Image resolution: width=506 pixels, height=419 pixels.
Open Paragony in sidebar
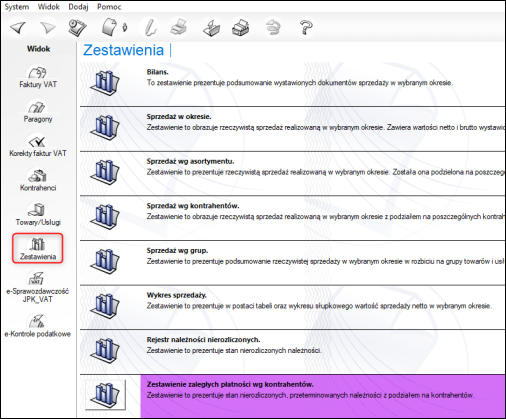tap(38, 111)
